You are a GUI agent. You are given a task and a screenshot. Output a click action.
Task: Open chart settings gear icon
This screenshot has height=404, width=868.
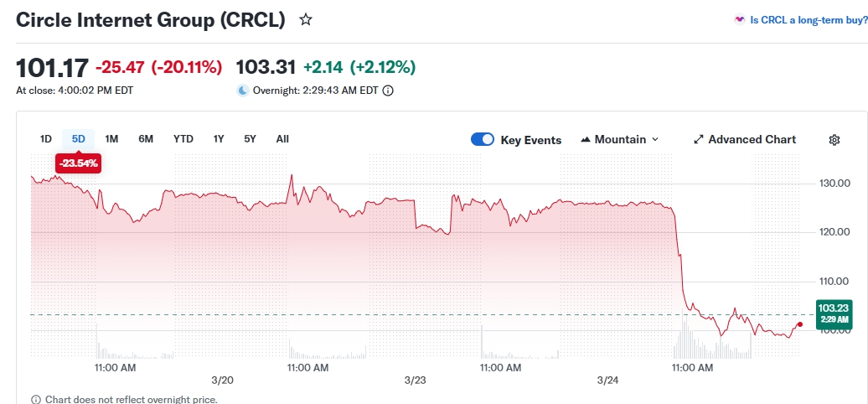[834, 140]
